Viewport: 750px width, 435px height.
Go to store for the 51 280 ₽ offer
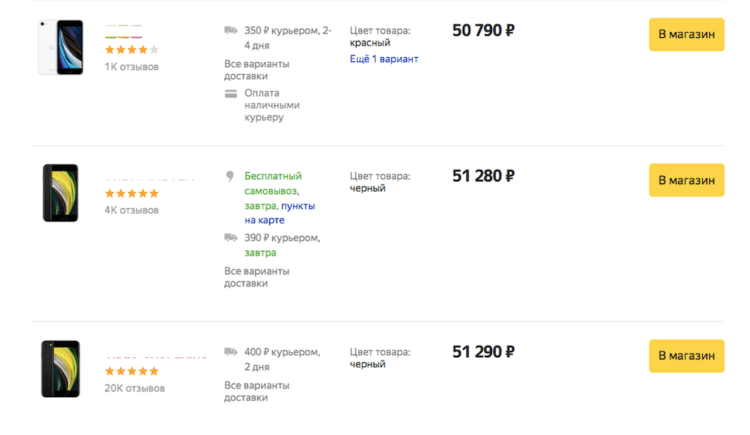click(x=686, y=180)
